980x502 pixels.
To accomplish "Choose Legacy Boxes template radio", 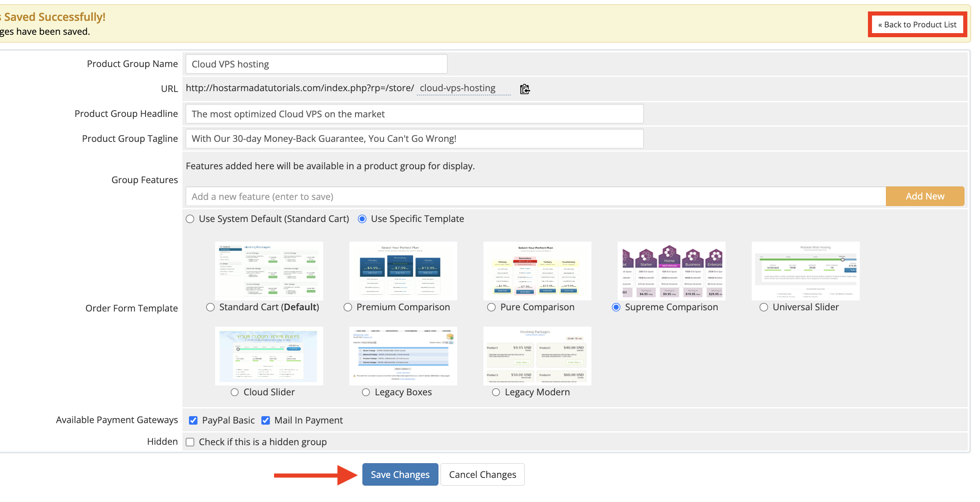I will point(366,392).
